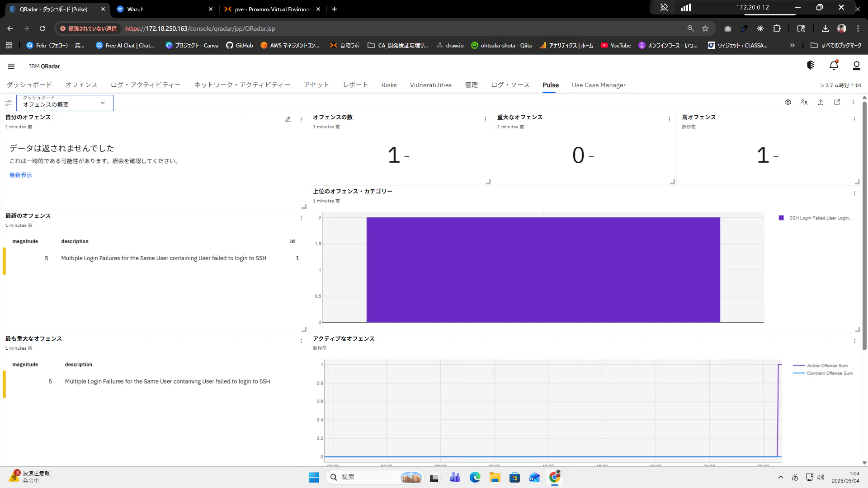
Task: Open 最も重大なオフェンス widget options menu
Action: [301, 341]
